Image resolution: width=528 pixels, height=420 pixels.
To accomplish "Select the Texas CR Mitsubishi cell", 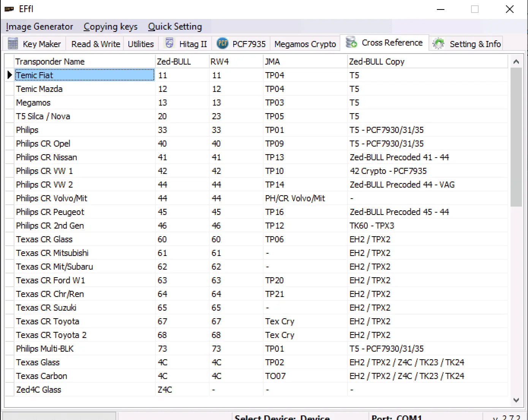I will [x=85, y=253].
